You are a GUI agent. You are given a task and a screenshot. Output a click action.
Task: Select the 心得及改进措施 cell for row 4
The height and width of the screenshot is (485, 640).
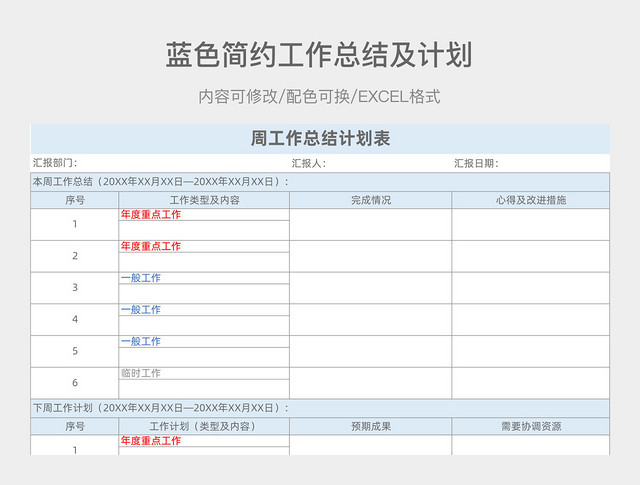[x=531, y=320]
